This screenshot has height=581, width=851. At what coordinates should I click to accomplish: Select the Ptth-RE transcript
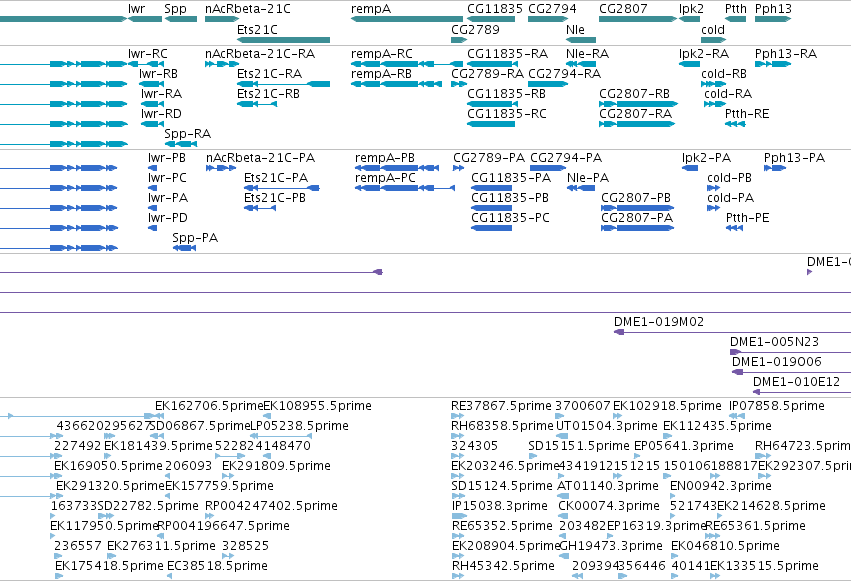pyautogui.click(x=735, y=124)
